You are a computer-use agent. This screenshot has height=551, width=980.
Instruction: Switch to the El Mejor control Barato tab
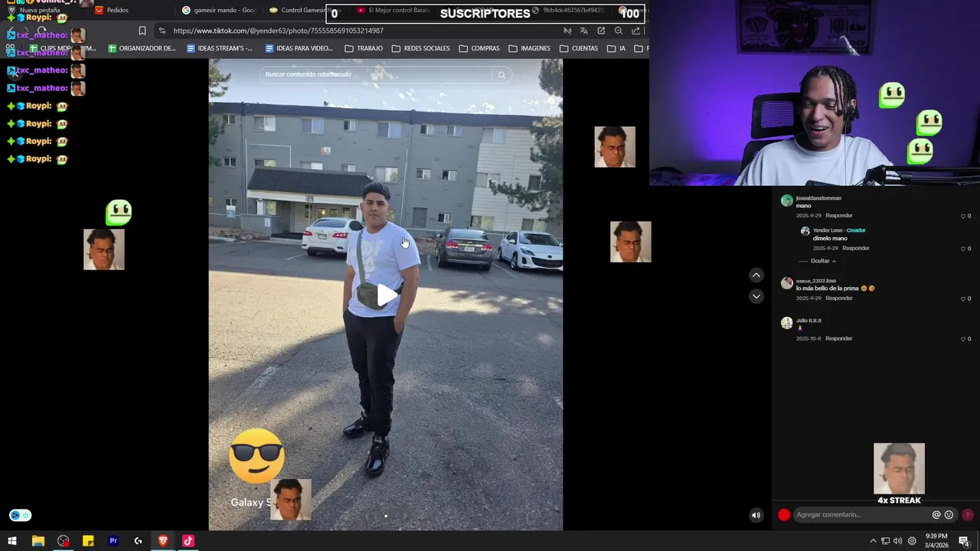pos(394,10)
